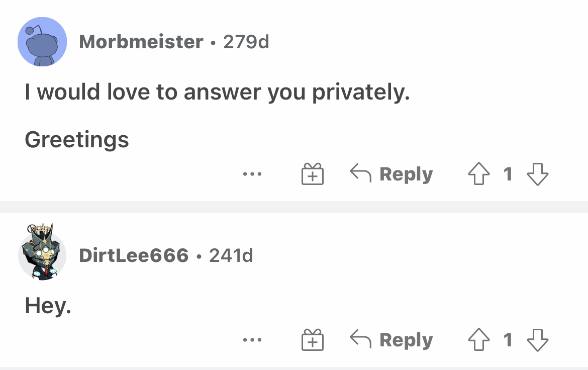Reply to DirtLee666's "Hey." comment
Screen dimensions: 588x370
pos(391,340)
